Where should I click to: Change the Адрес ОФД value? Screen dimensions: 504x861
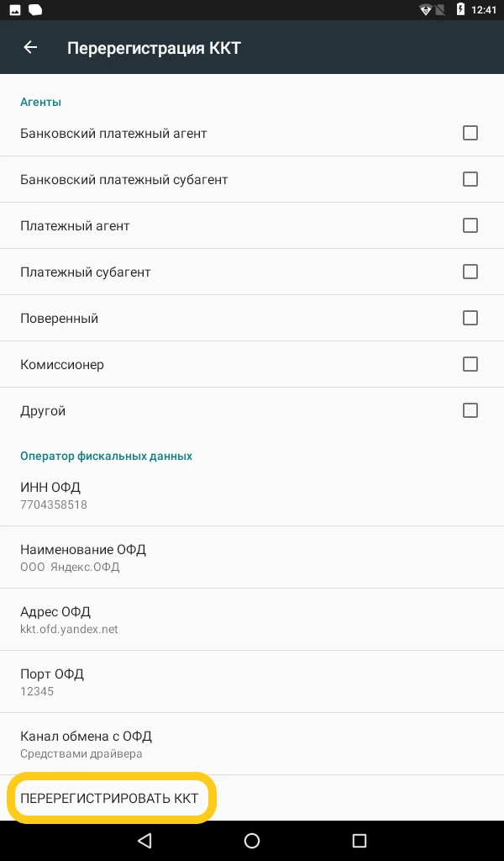252,620
